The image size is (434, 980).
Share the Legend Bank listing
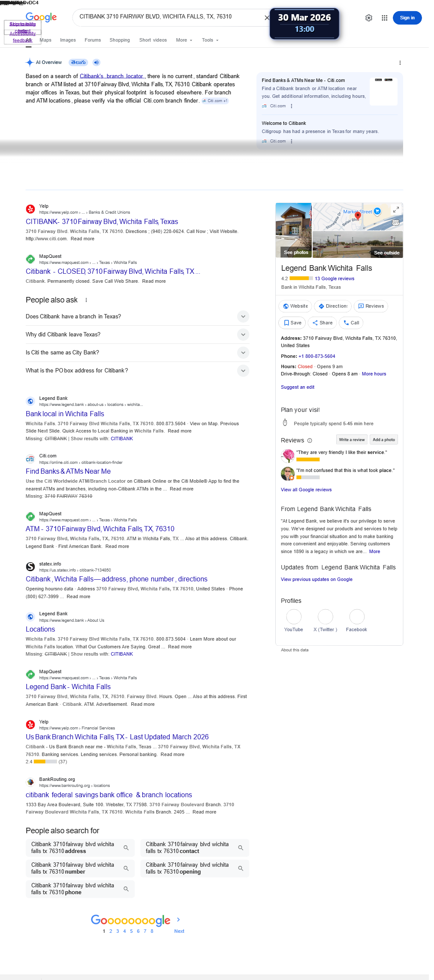322,323
